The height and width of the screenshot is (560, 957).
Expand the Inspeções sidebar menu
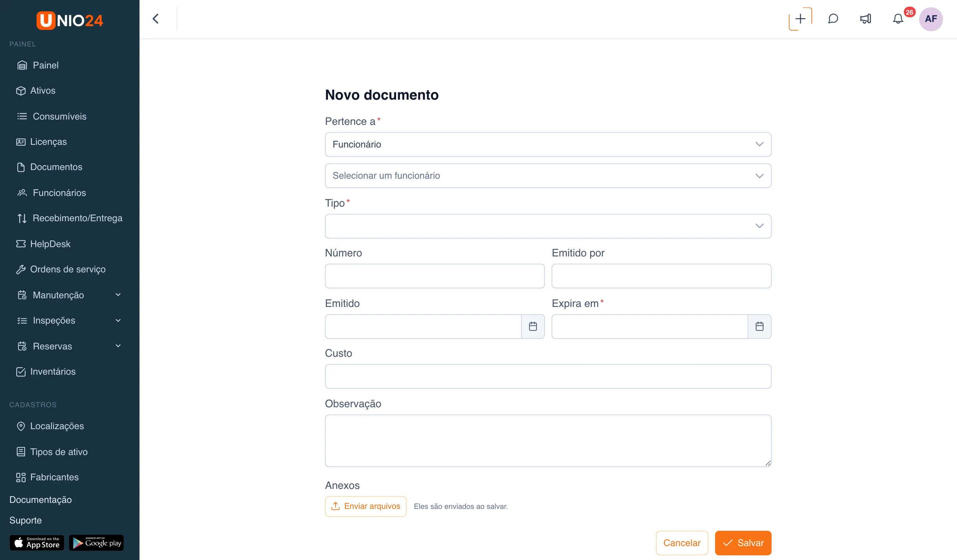[x=69, y=321]
